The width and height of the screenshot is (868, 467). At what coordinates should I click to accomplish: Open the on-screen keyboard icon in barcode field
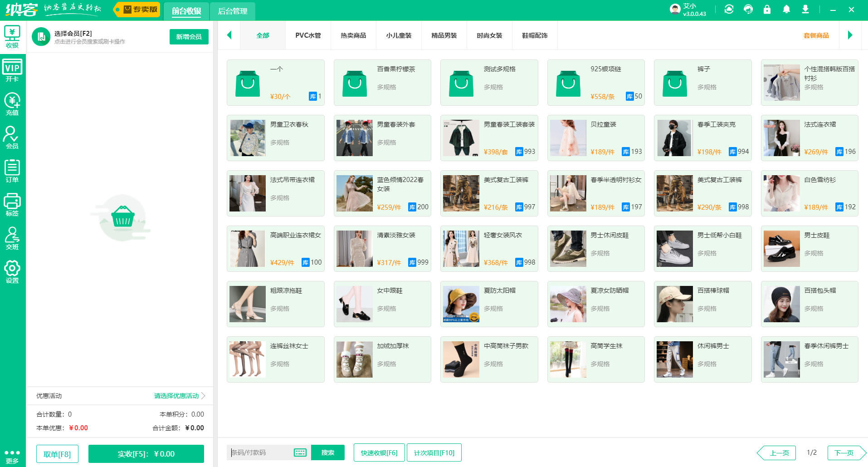[x=299, y=452]
